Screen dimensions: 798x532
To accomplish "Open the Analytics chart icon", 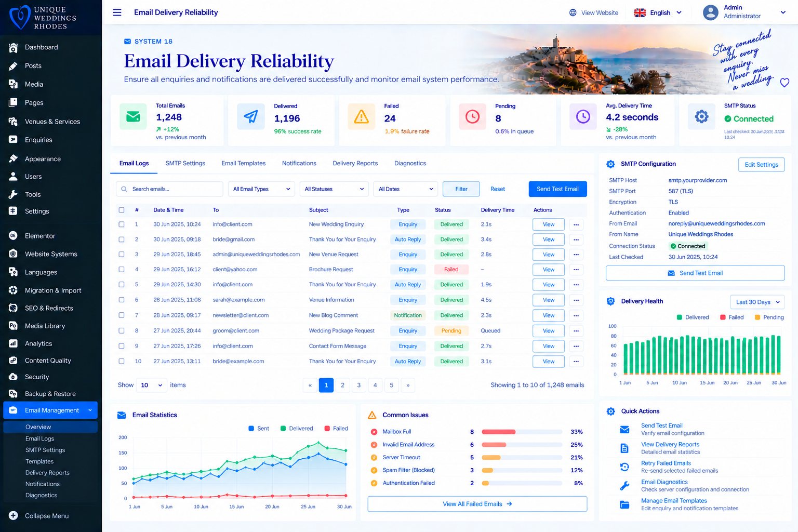I will (14, 343).
